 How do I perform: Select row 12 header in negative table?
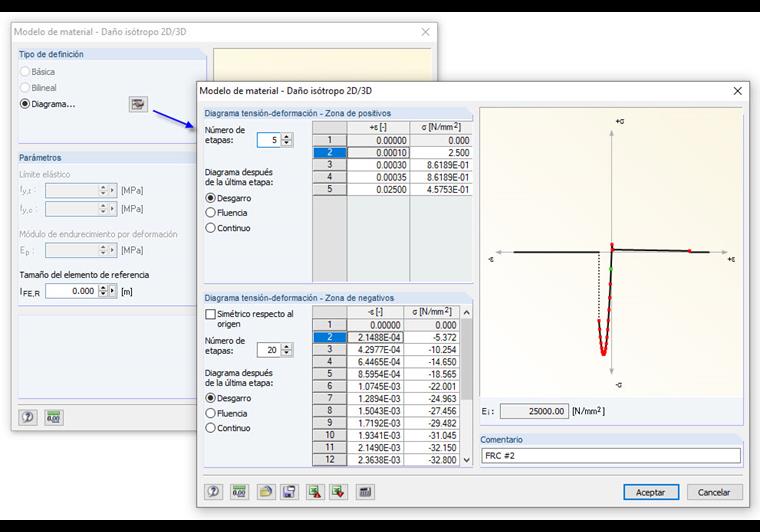tap(330, 459)
